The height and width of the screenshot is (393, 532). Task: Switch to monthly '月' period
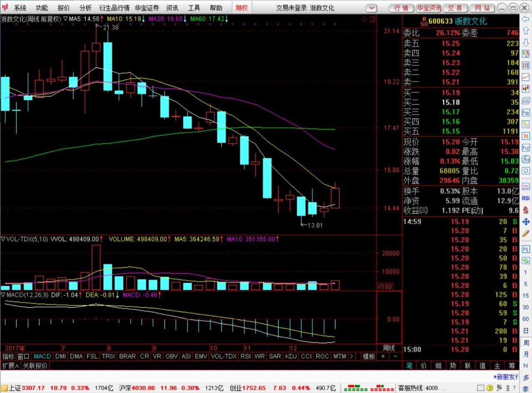[x=526, y=354]
